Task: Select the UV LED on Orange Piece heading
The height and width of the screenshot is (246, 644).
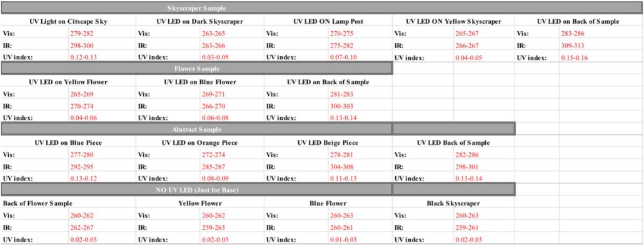Action: click(200, 143)
